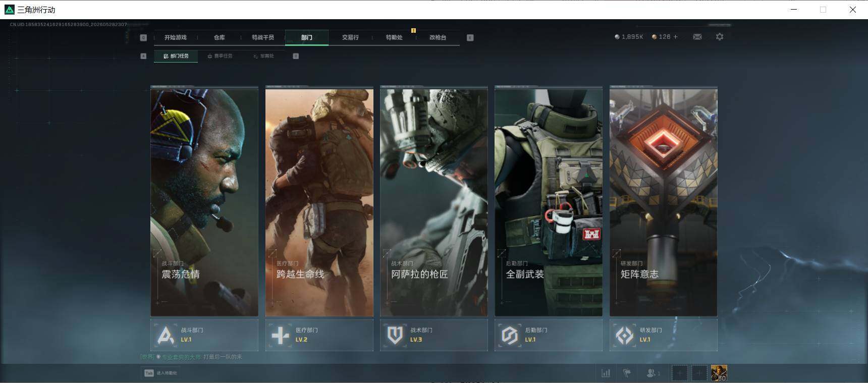Image resolution: width=868 pixels, height=383 pixels.
Task: Click the plus icon beside 126 currency
Action: coord(676,37)
